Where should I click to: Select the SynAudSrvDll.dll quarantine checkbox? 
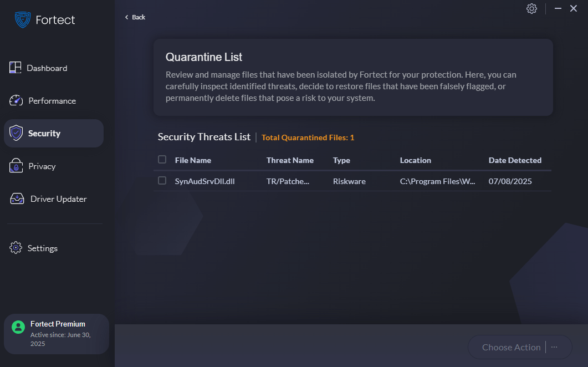click(162, 181)
